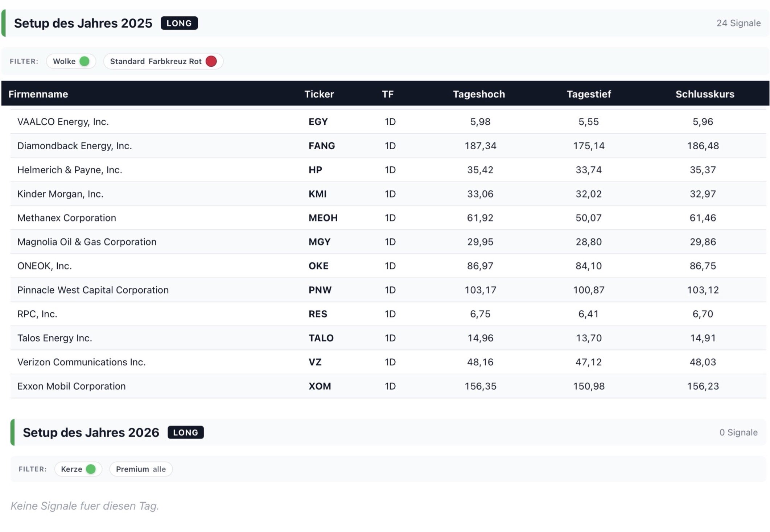This screenshot has width=770, height=532.
Task: Select the EGY ticker symbol
Action: (x=318, y=122)
